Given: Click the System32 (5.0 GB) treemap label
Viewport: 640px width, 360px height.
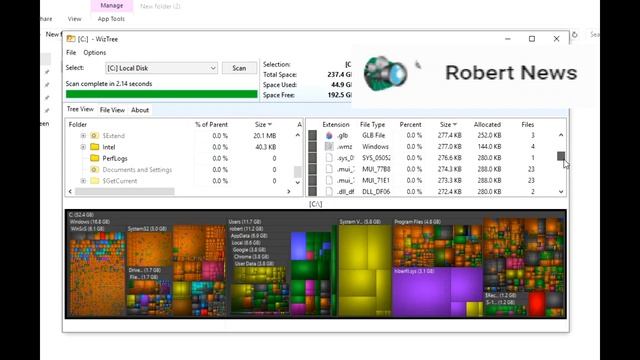Looking at the screenshot, I should [147, 229].
